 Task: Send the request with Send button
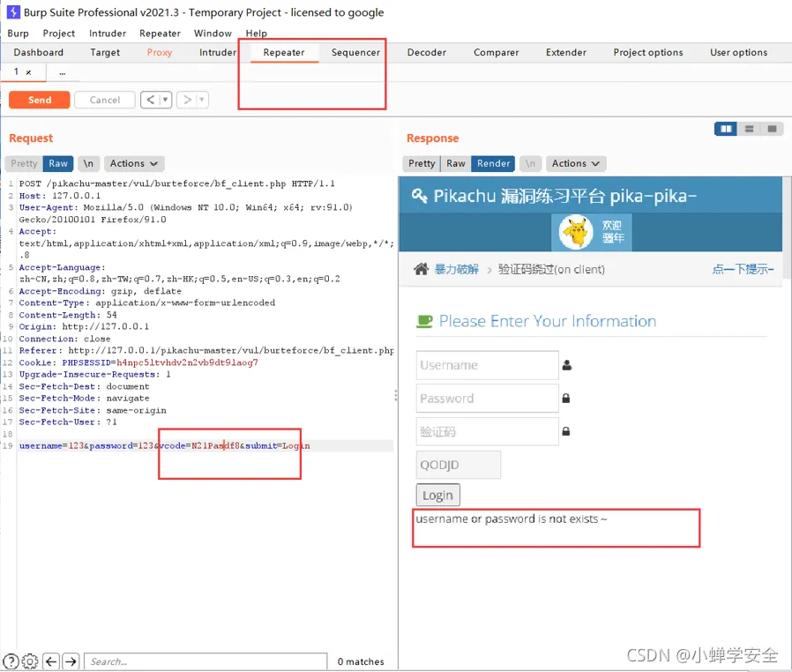point(40,100)
